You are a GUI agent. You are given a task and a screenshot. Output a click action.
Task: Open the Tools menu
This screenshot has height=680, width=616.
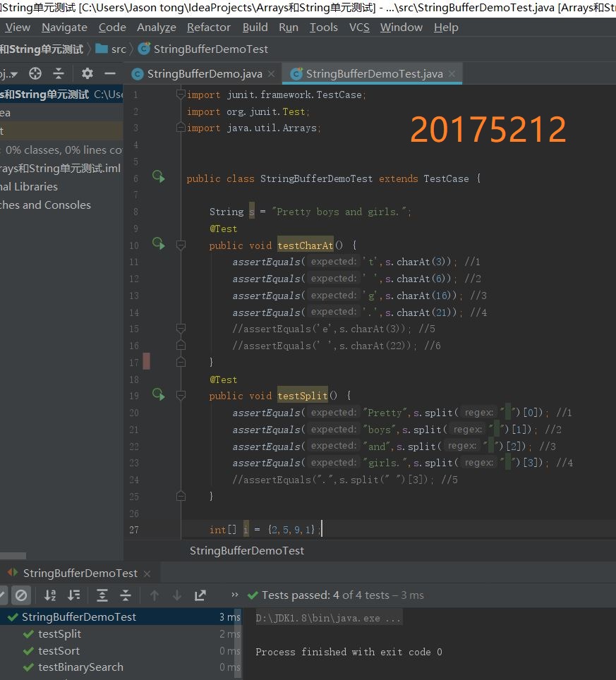click(x=324, y=28)
